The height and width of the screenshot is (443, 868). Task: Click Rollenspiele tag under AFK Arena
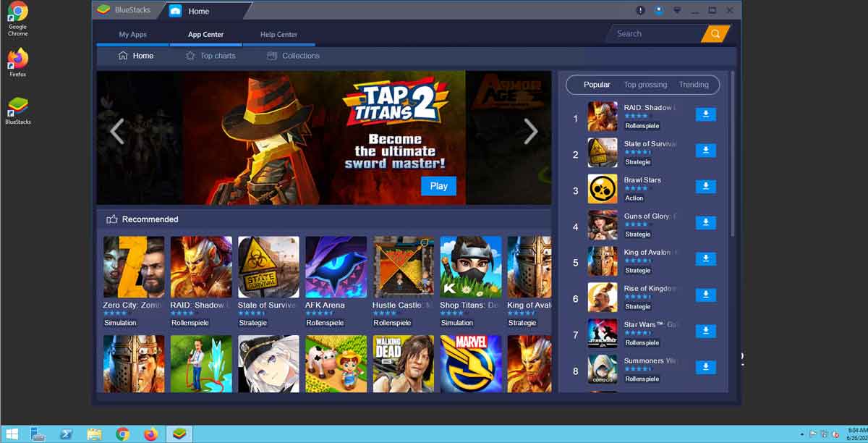[325, 323]
